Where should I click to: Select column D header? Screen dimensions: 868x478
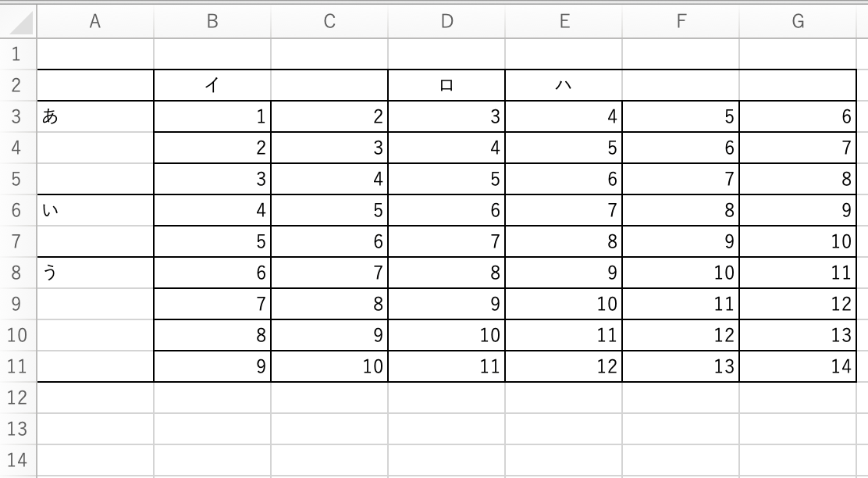[446, 23]
